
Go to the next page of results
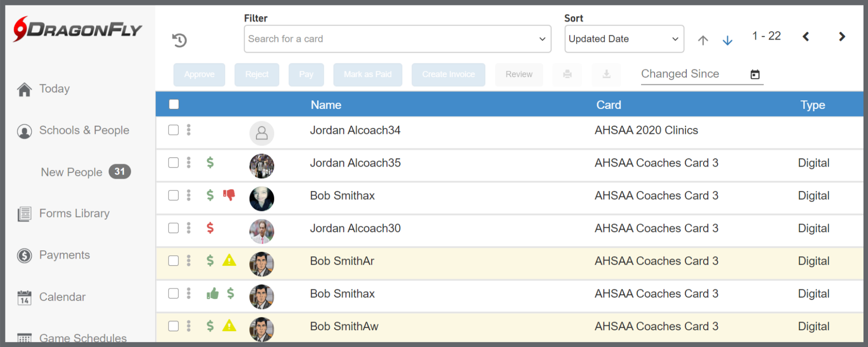coord(841,37)
